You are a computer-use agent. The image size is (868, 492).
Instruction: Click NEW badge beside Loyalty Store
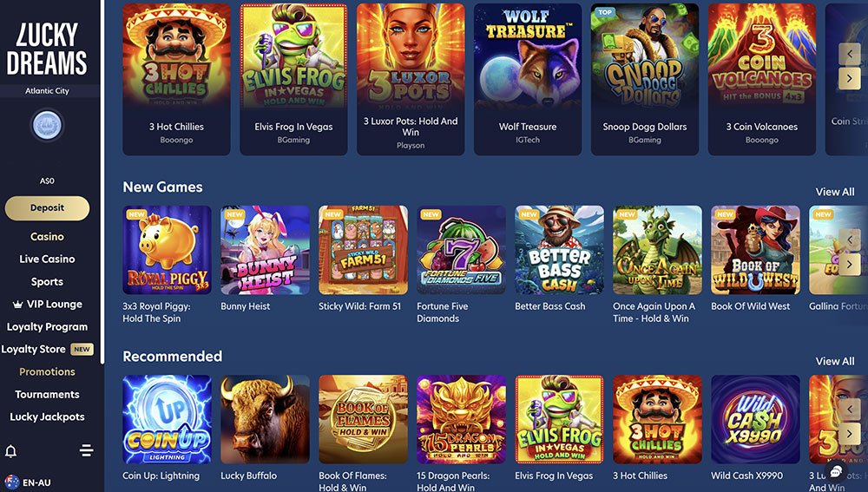coord(82,349)
